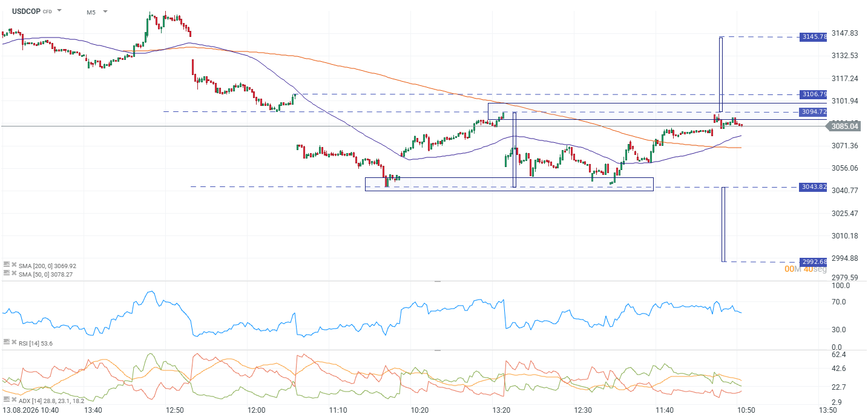Open the M5 timeframe dropdown
Image resolution: width=868 pixels, height=420 pixels.
(x=105, y=11)
